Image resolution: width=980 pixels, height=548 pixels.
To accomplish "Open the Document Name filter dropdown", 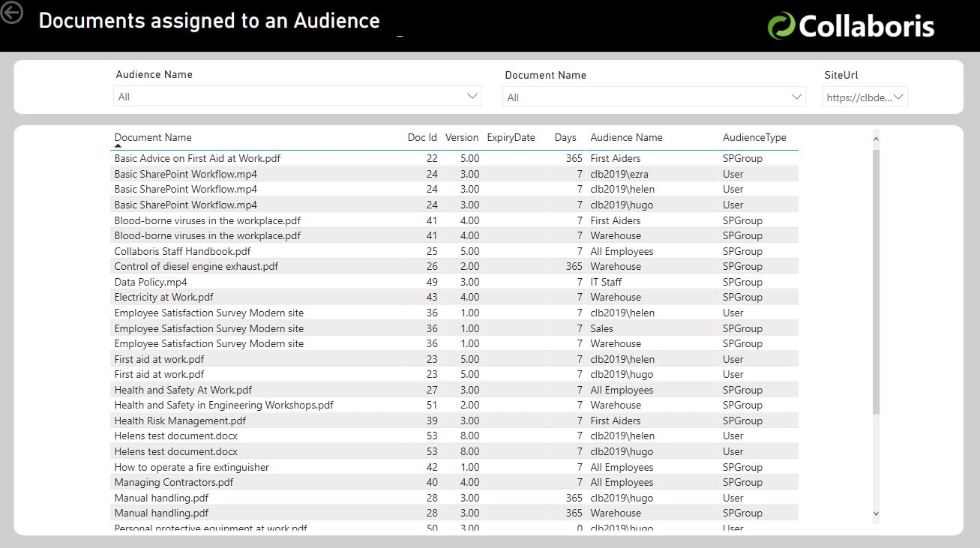I will pos(797,96).
